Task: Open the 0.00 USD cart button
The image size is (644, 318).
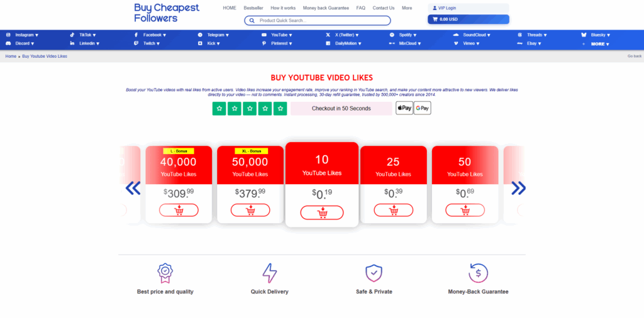Action: pyautogui.click(x=468, y=19)
